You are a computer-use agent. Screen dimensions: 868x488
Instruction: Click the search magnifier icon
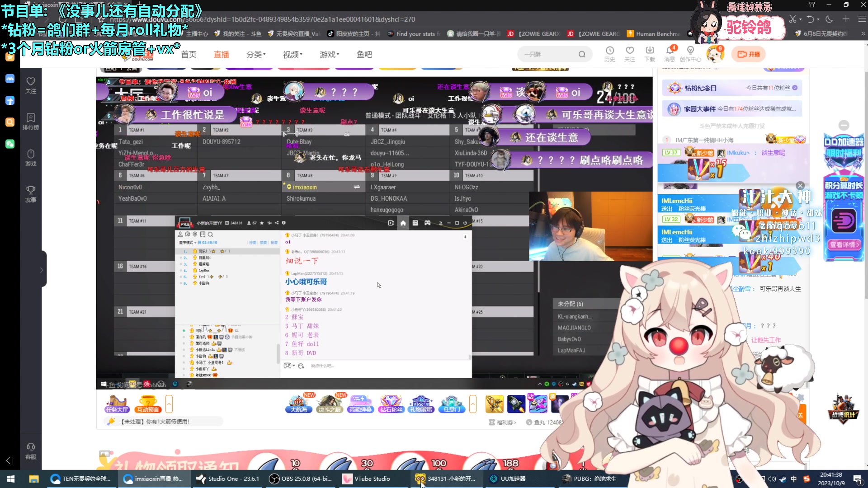click(582, 54)
